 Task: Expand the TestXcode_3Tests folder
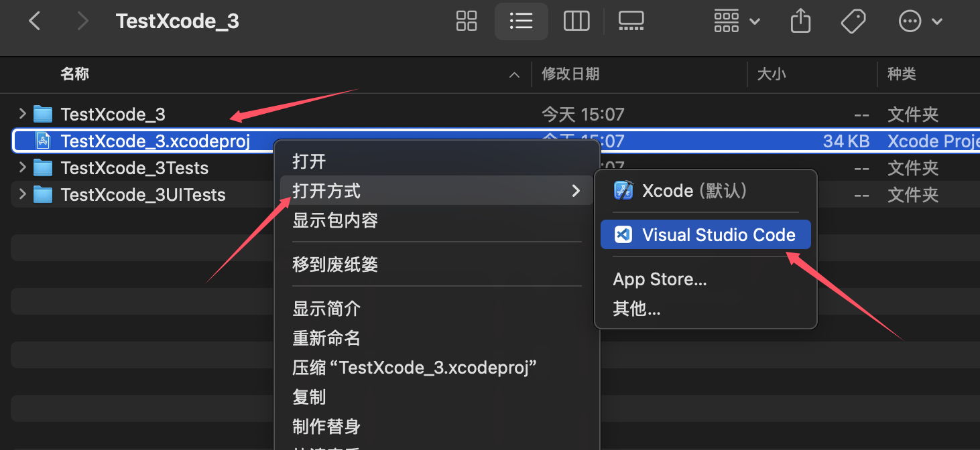tap(23, 167)
